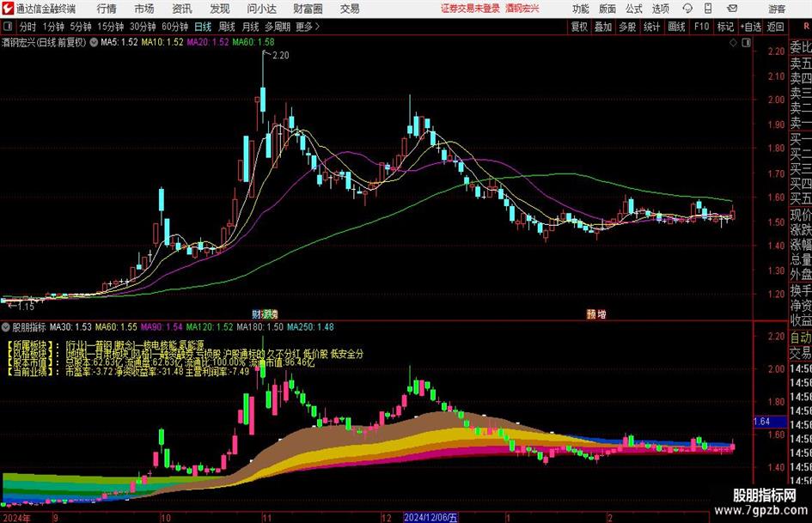Open the 选项 menu
Screen dimensions: 812x523
[660, 9]
